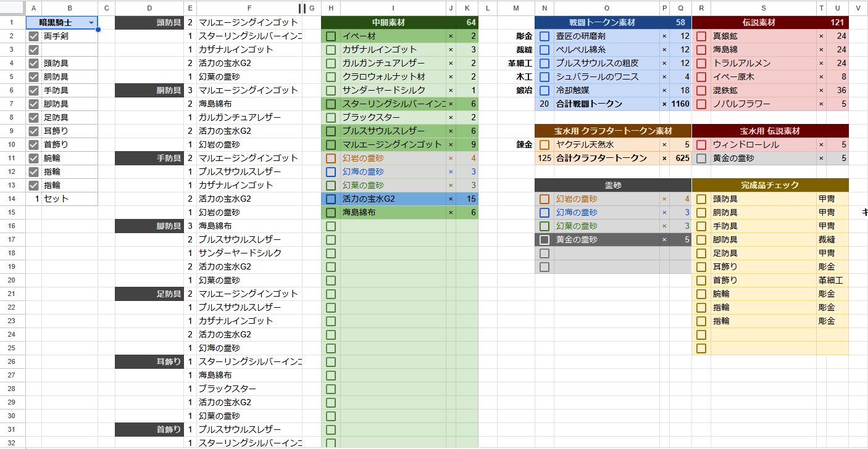This screenshot has height=449, width=868.
Task: Uncheck the 足防具 checkbox in column A
Action: tap(34, 118)
